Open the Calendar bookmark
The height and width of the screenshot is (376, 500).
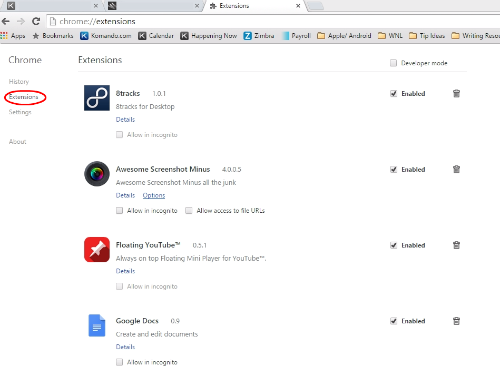point(156,36)
